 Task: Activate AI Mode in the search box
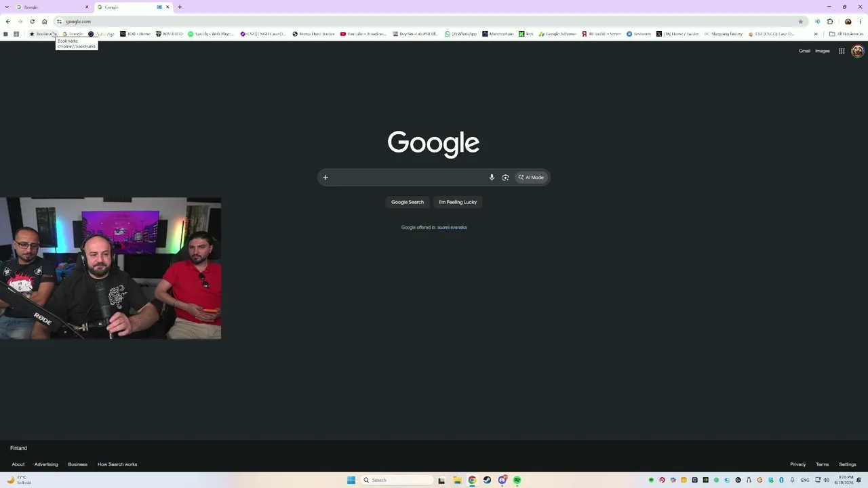click(x=532, y=178)
